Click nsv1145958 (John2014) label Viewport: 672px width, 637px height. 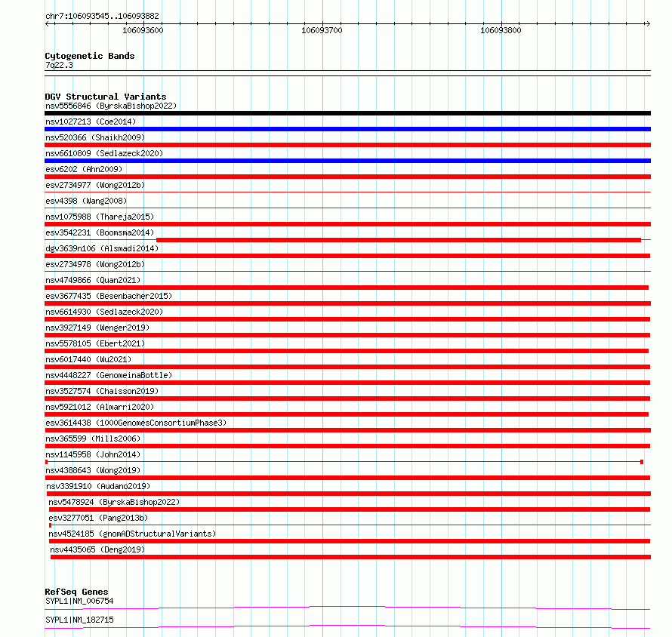tap(93, 454)
